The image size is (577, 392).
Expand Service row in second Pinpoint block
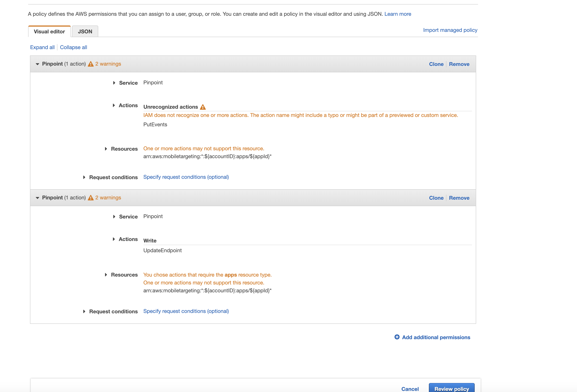[114, 217]
